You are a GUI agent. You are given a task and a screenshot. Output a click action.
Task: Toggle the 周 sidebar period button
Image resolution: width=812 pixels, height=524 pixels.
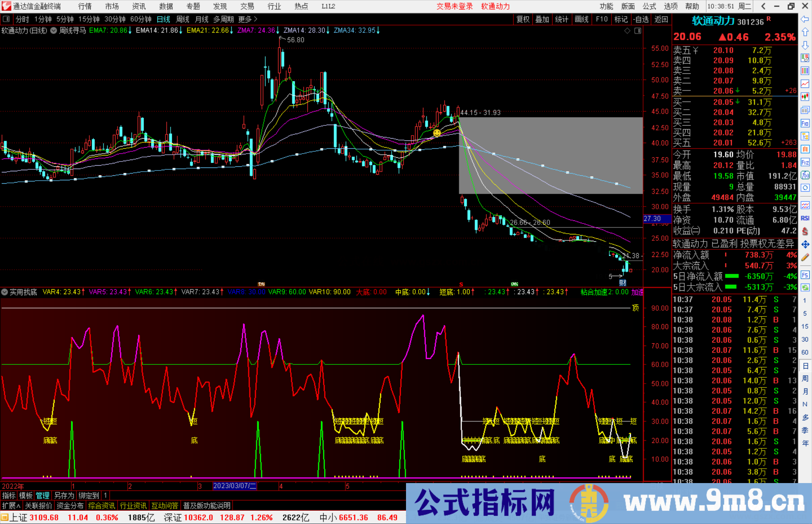(805, 379)
